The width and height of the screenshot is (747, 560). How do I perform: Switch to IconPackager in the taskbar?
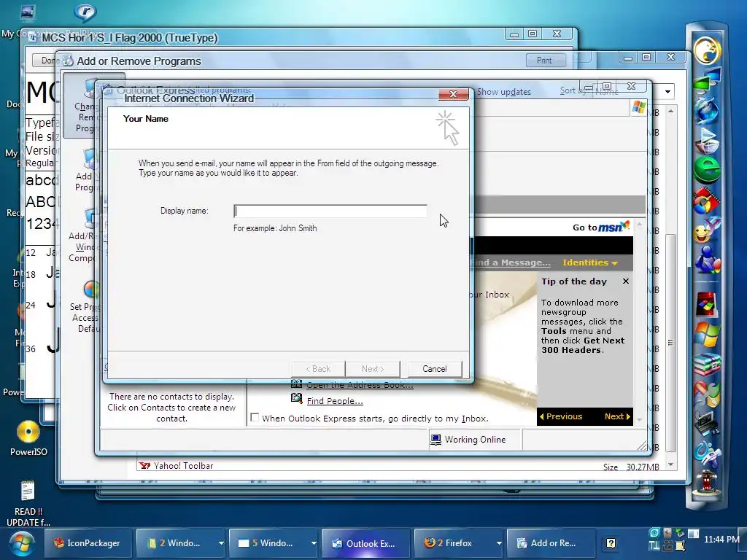[88, 543]
